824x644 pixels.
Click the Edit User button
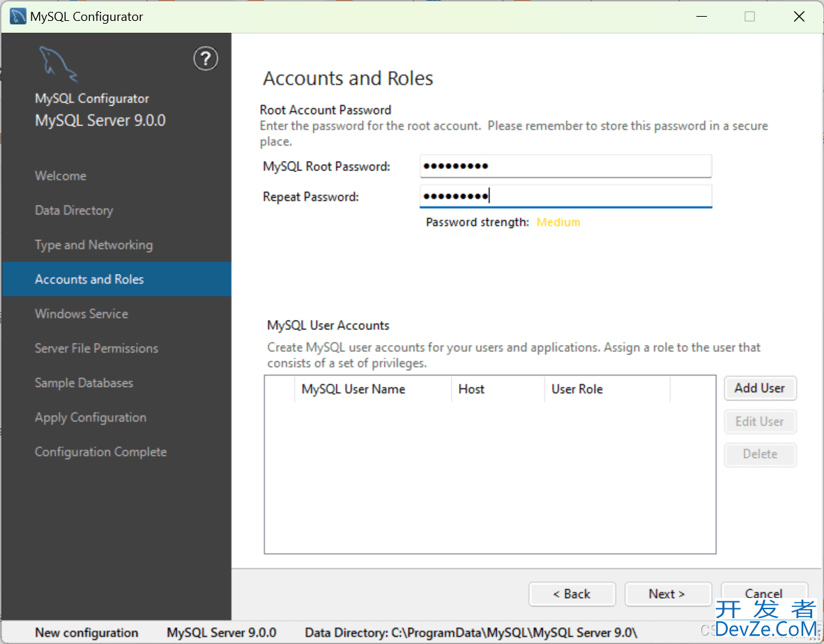pos(760,421)
